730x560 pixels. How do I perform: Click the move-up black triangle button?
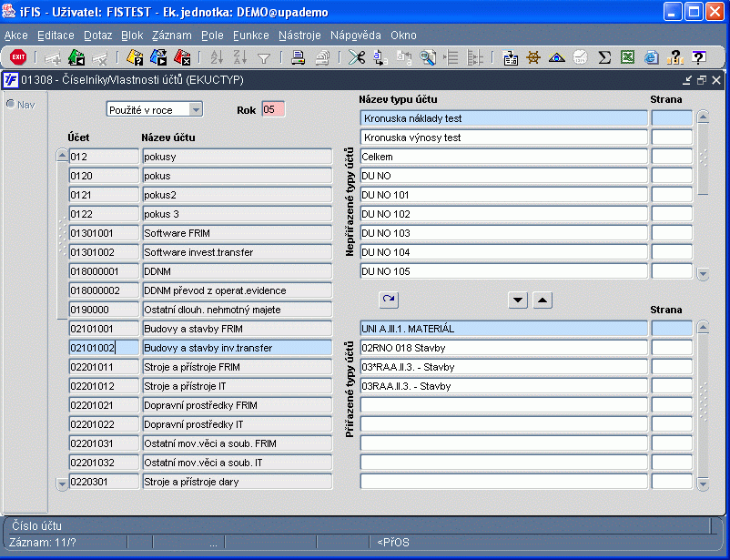[542, 300]
